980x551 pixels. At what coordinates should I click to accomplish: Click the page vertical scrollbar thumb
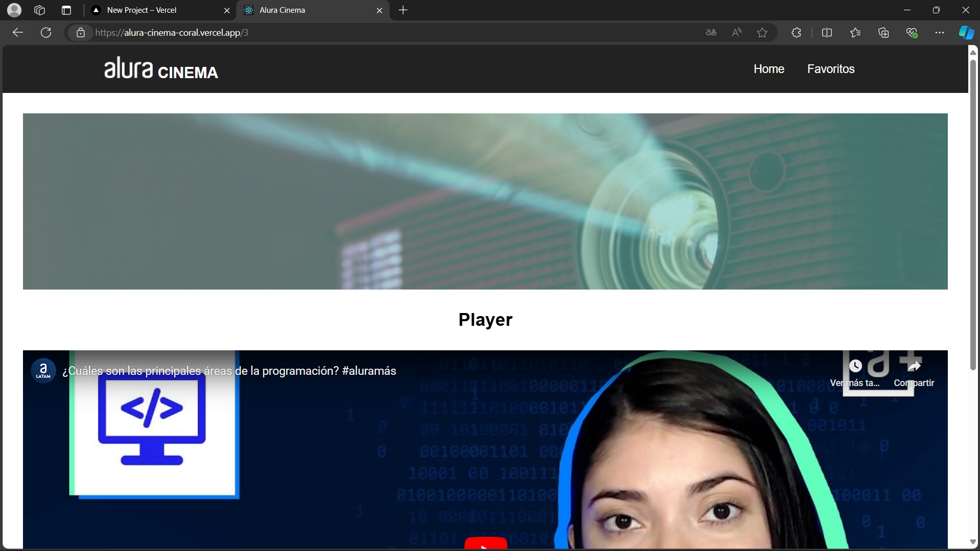[973, 214]
